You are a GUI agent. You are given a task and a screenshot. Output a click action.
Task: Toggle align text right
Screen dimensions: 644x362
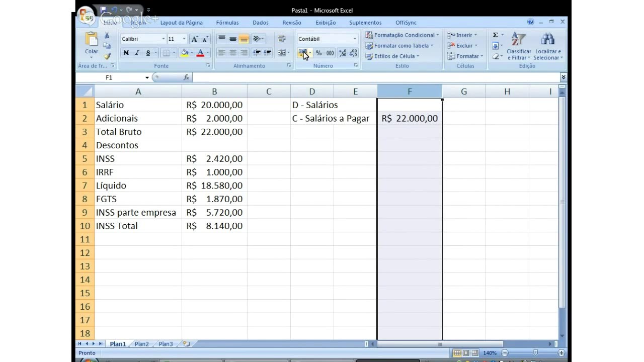(244, 53)
